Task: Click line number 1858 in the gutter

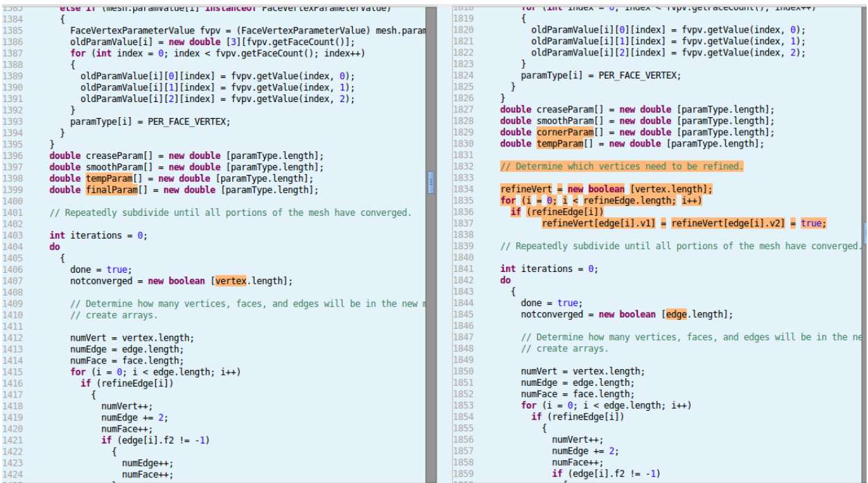Action: [463, 462]
